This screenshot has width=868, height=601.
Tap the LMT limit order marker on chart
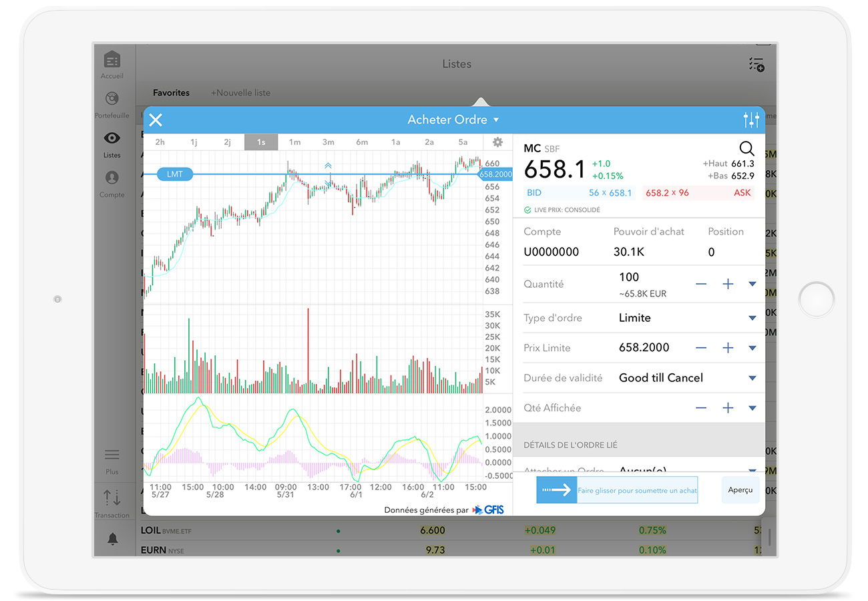(x=175, y=174)
